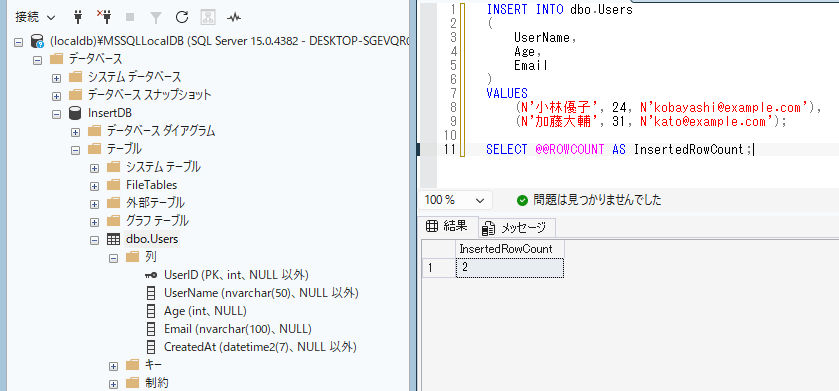The image size is (839, 391).
Task: Click the N'kato@example.com' string in editor
Action: 708,122
